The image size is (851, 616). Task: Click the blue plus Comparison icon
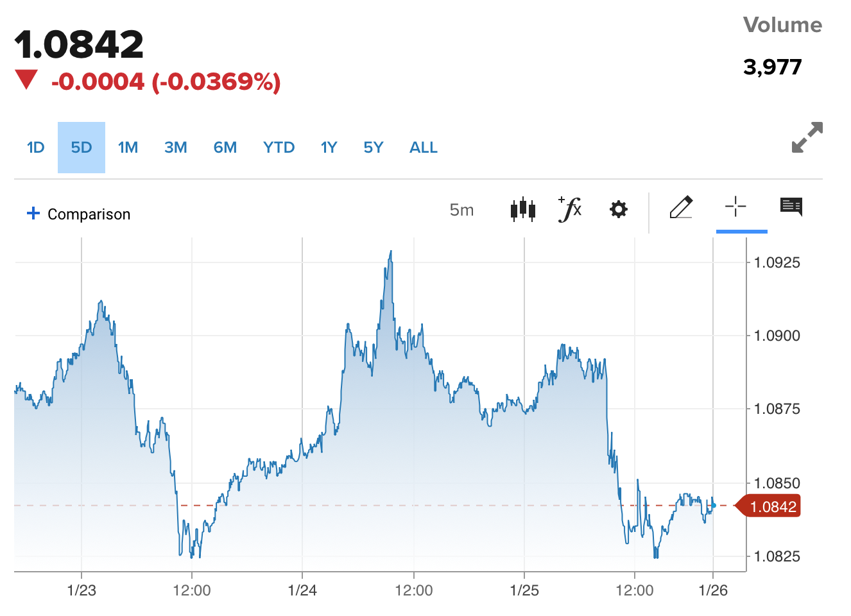tap(33, 213)
